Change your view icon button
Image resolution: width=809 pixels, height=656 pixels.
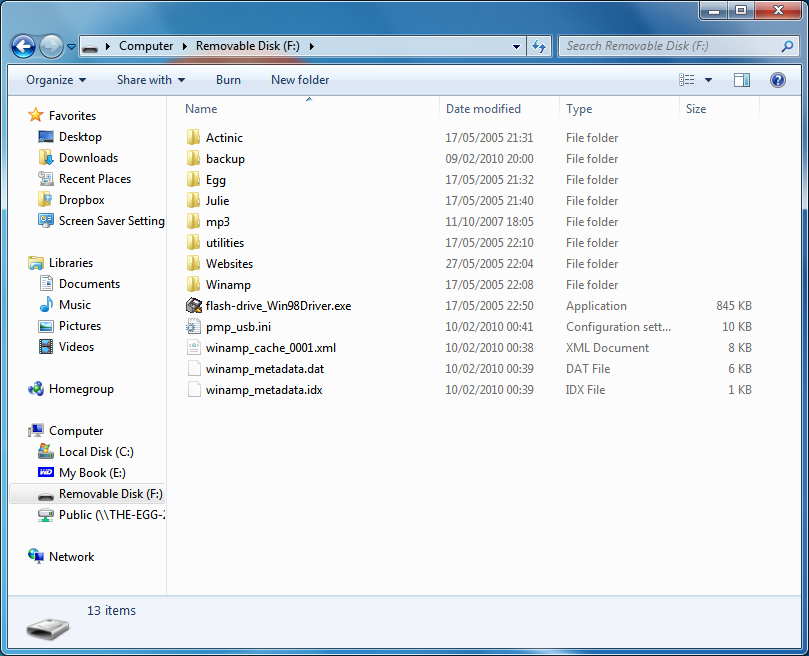(687, 80)
